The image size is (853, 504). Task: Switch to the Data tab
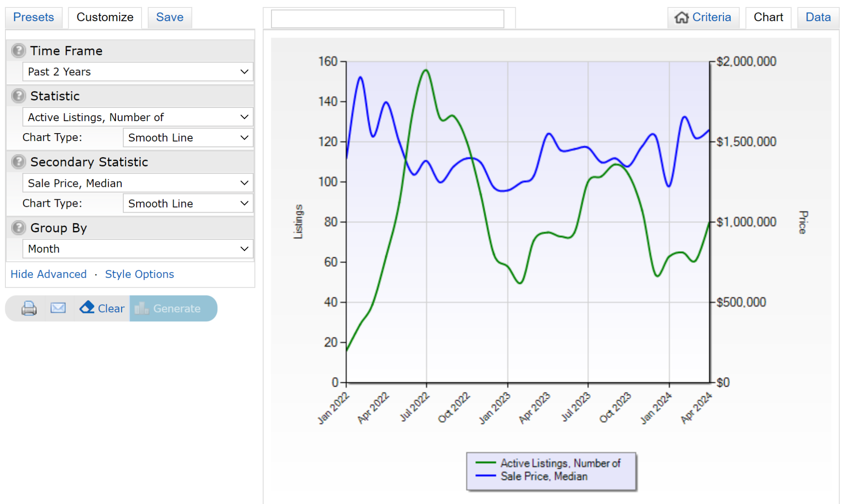[817, 17]
